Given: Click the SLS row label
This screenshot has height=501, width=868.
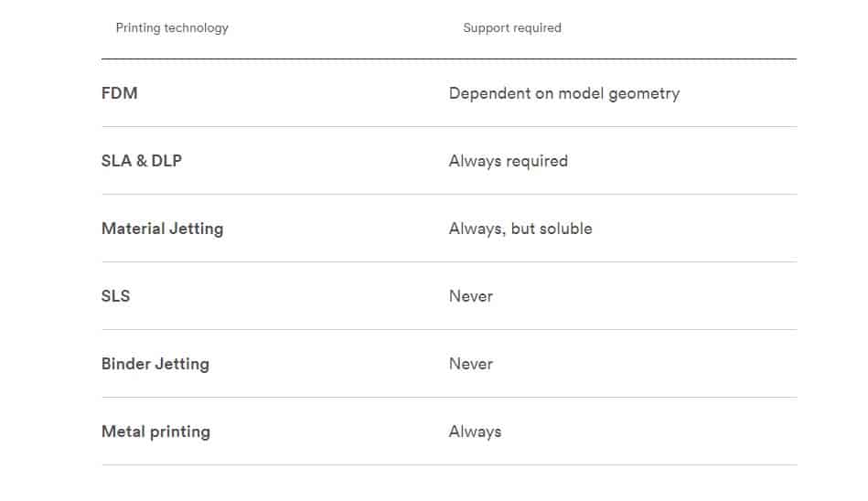Looking at the screenshot, I should 115,296.
